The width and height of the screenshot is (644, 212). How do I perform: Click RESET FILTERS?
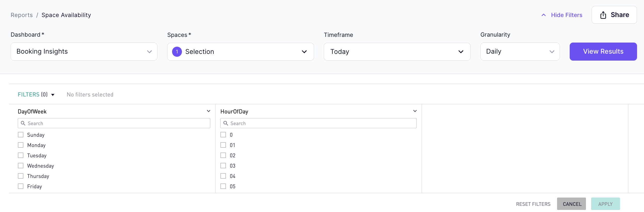[x=533, y=204]
